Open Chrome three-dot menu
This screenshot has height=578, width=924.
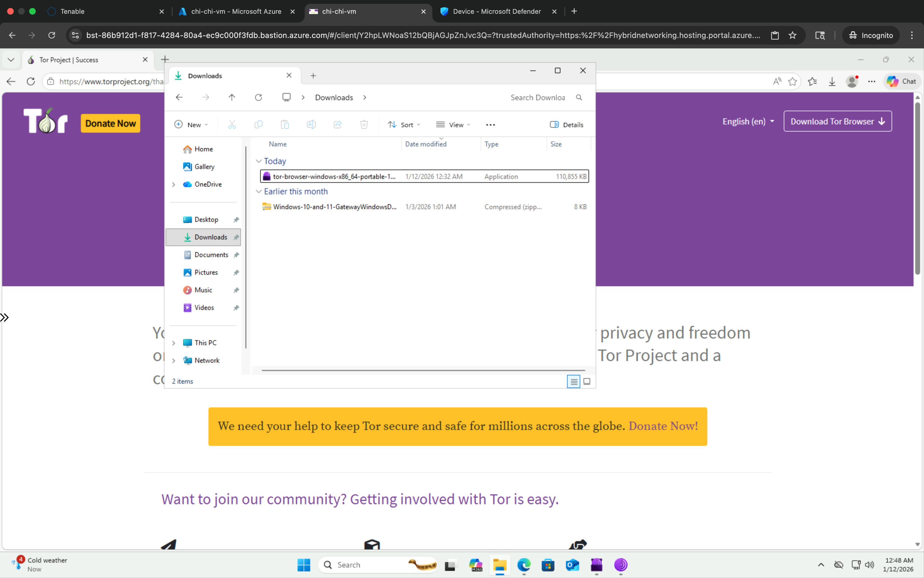pyautogui.click(x=912, y=35)
